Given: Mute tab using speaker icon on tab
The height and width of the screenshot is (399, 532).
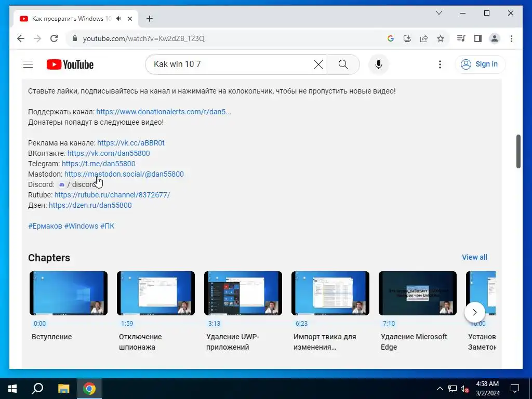Looking at the screenshot, I should click(x=118, y=19).
